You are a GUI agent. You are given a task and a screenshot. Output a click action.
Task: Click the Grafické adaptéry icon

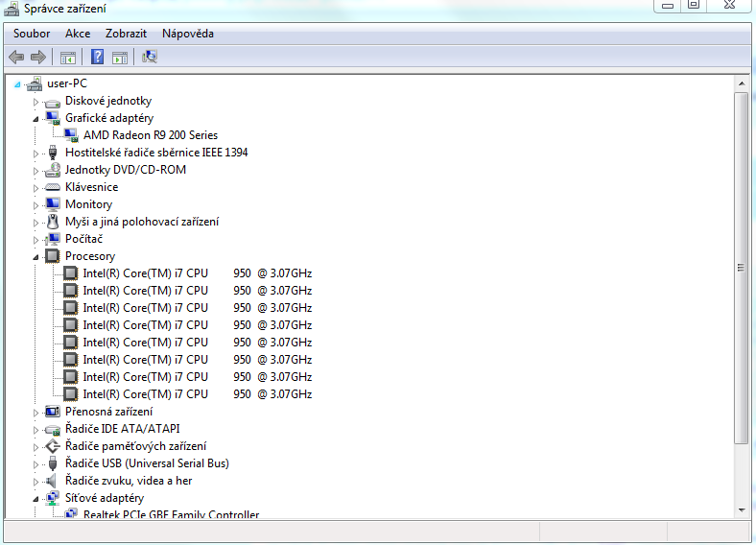53,118
